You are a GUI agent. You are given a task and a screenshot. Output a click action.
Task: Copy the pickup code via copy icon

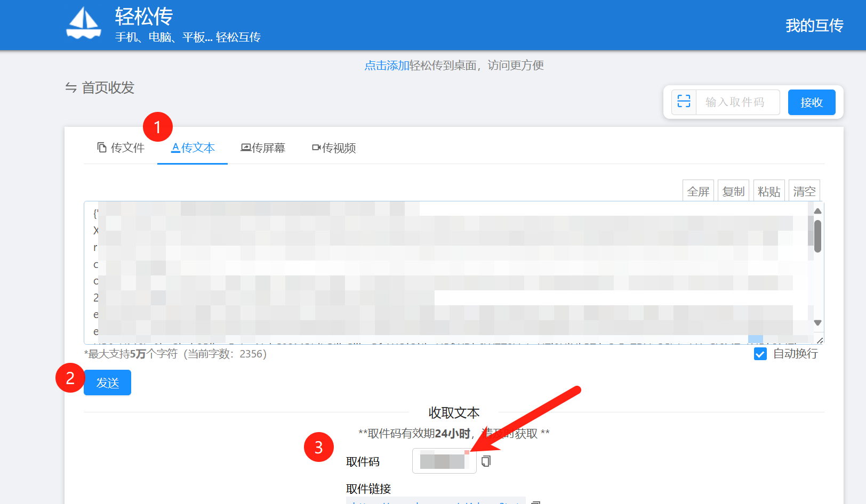coord(486,461)
